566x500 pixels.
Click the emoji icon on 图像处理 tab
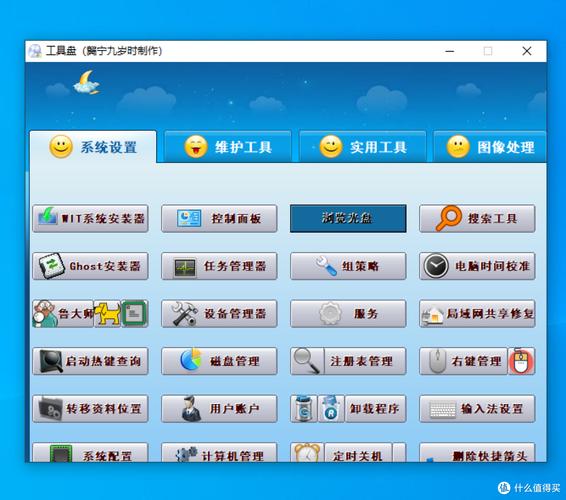point(458,147)
